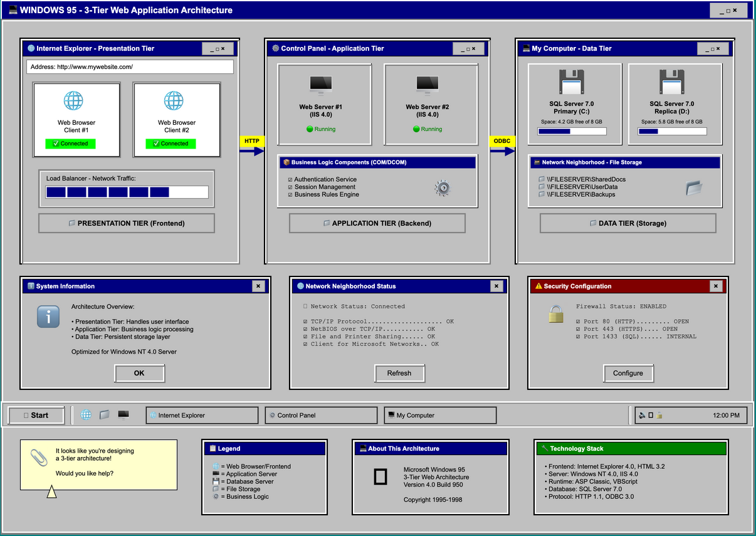The image size is (756, 536).
Task: Toggle the Authentication Service checkbox
Action: tap(290, 180)
